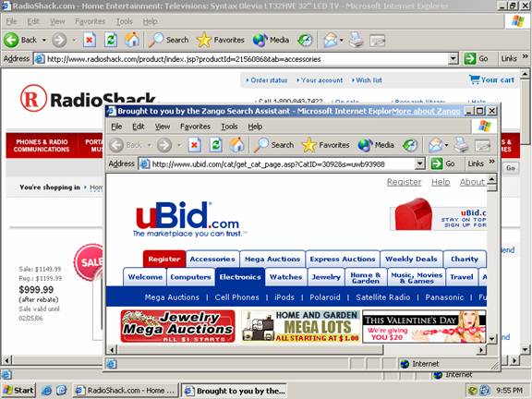The width and height of the screenshot is (532, 399).
Task: Click Jewelry Mega Auctions banner
Action: click(x=177, y=326)
